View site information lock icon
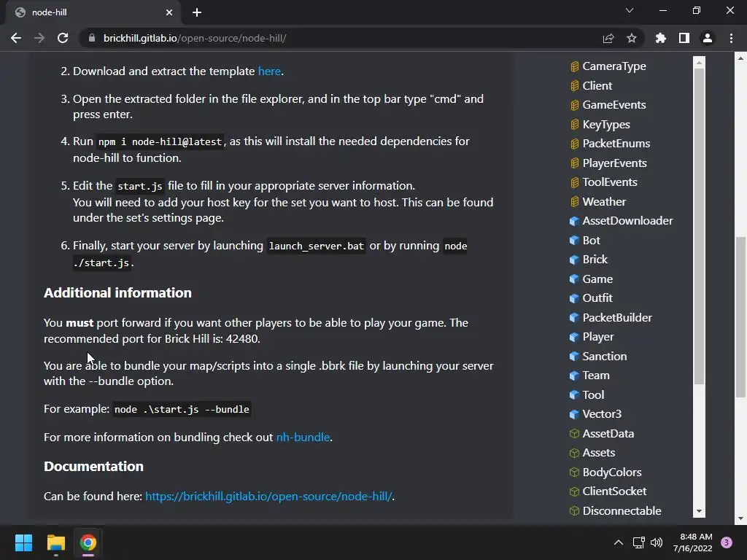The height and width of the screenshot is (560, 747). pyautogui.click(x=92, y=38)
